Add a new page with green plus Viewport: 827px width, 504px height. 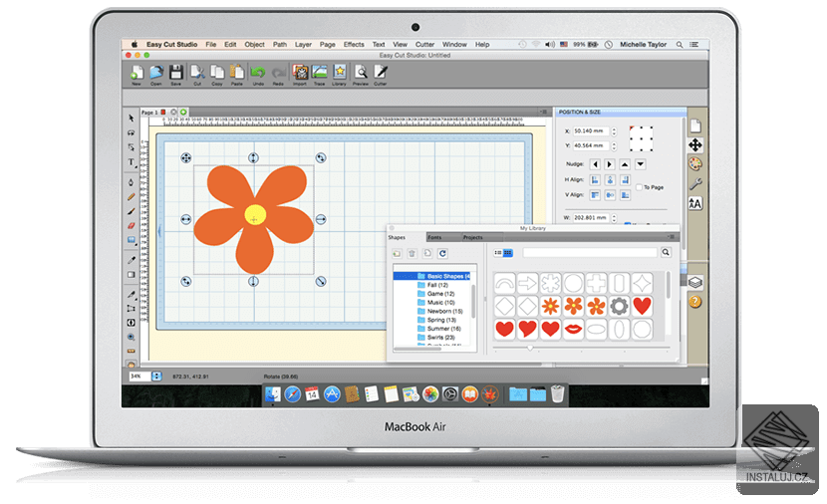183,112
